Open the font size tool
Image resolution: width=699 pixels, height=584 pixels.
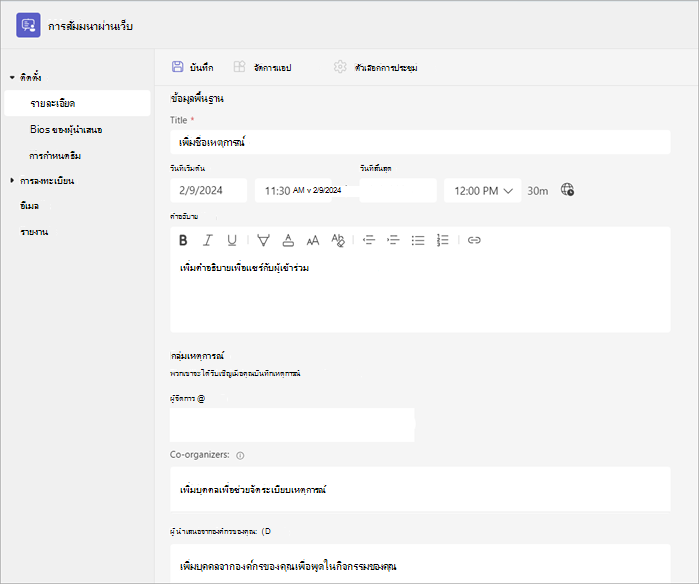pos(313,240)
